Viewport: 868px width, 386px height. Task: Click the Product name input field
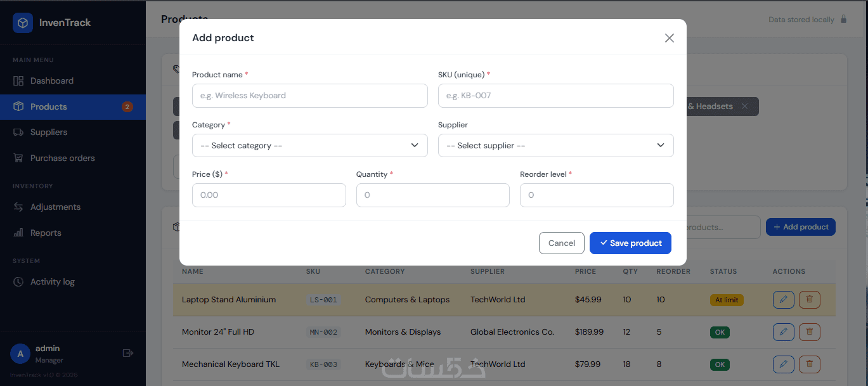click(310, 96)
